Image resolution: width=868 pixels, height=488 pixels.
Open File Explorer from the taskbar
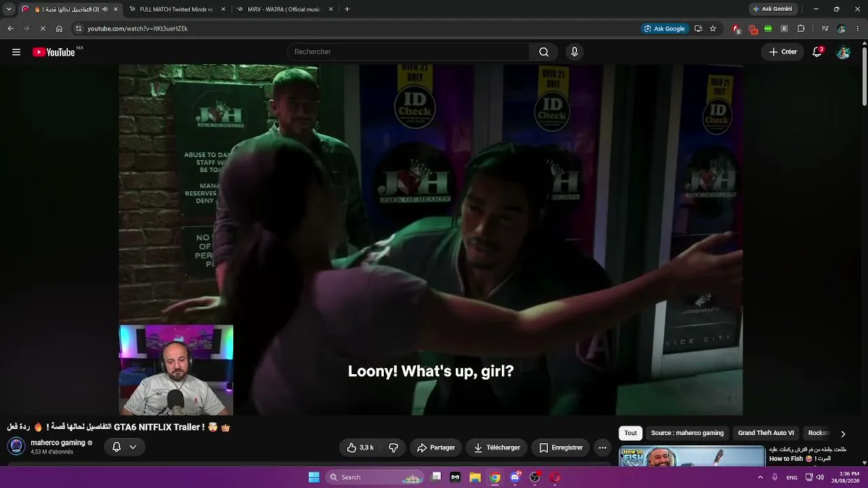475,477
